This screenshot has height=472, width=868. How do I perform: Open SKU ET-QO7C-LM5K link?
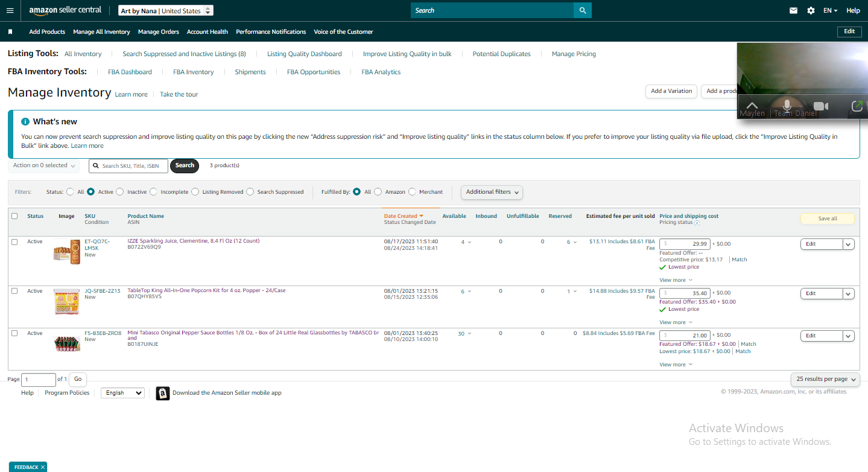click(97, 244)
